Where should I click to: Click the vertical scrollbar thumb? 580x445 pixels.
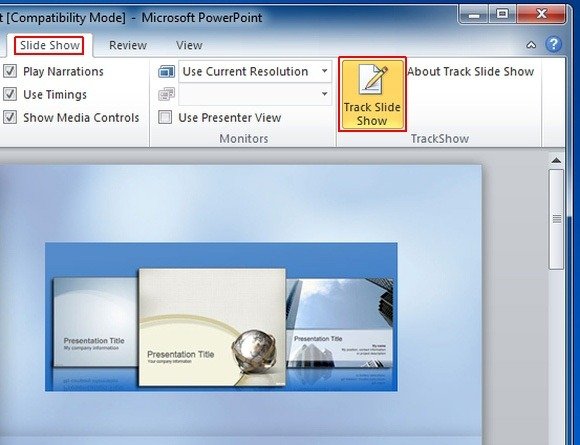[x=556, y=219]
